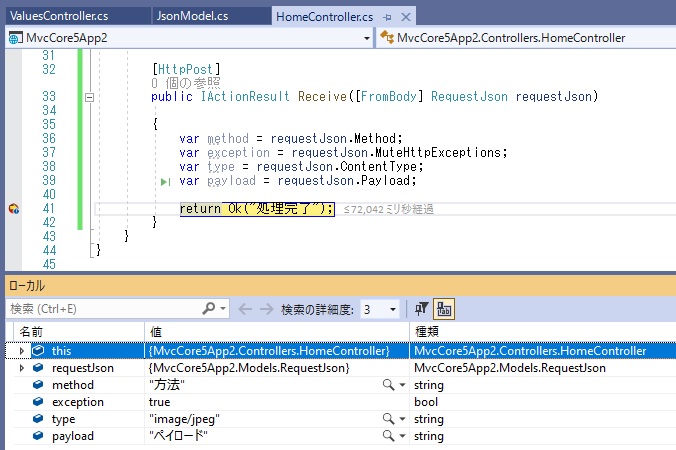Click the forward arrow next to the search box

(x=267, y=310)
